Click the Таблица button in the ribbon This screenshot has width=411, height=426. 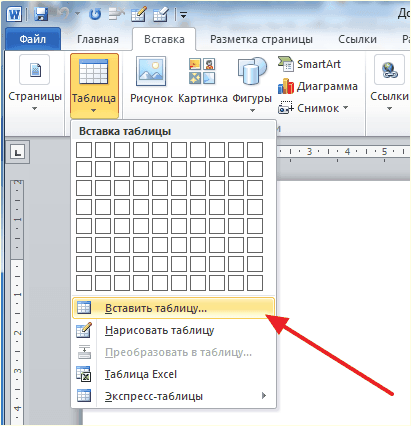coord(94,85)
